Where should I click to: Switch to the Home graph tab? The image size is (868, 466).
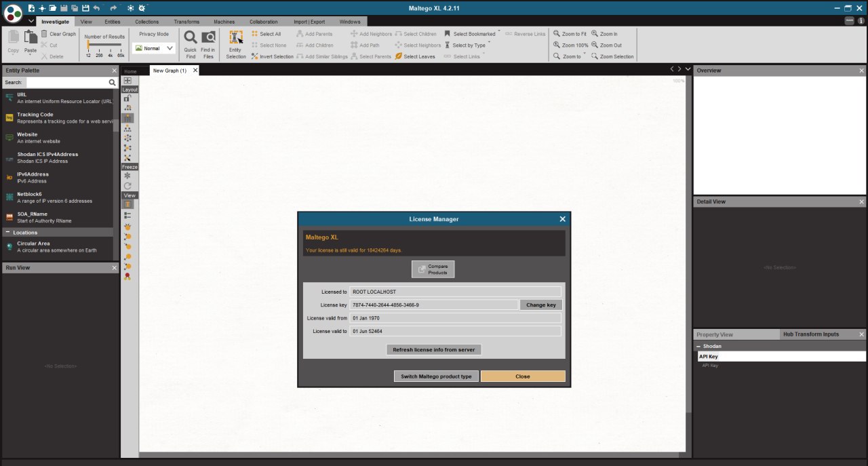click(130, 71)
